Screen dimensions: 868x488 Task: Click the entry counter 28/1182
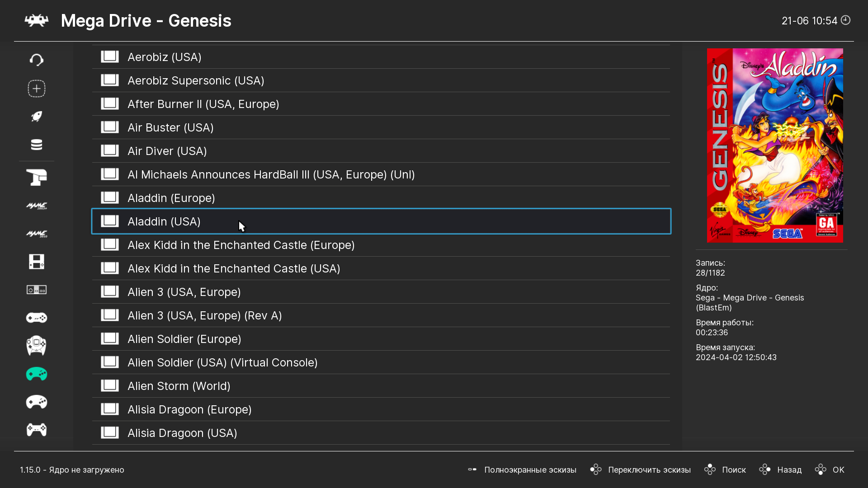[710, 273]
